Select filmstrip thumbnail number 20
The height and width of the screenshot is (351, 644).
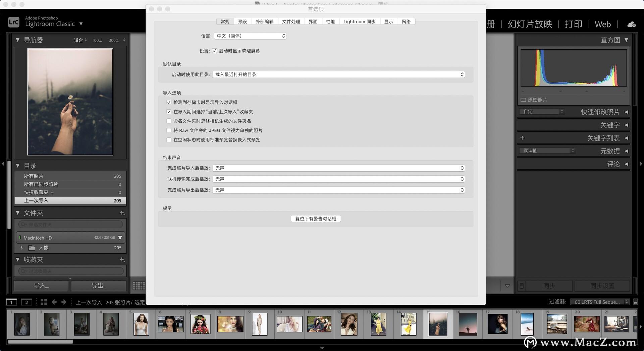(587, 324)
